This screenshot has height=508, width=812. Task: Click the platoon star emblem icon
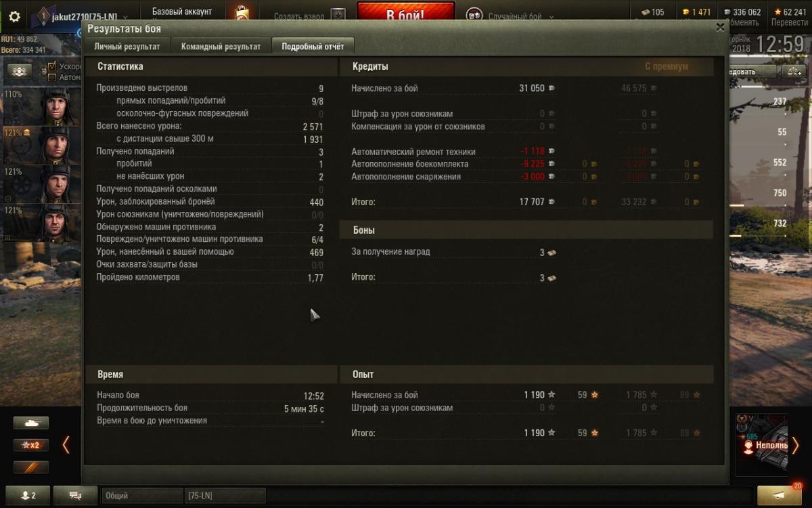tap(339, 15)
